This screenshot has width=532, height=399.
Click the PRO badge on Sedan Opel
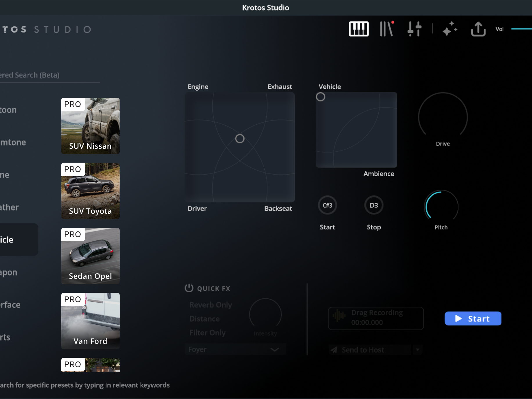coord(73,234)
